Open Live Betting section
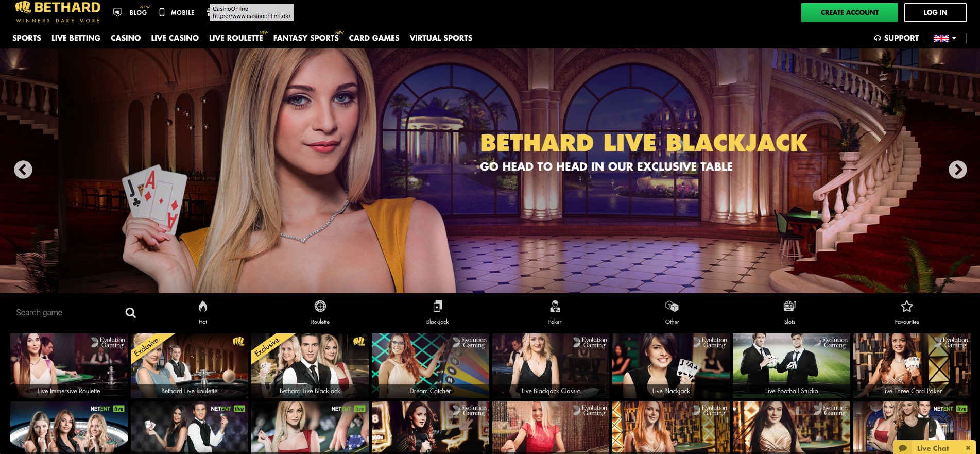The width and height of the screenshot is (980, 454). coord(76,38)
